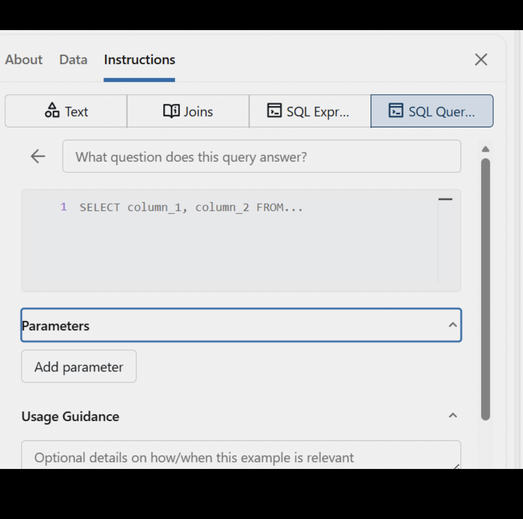The width and height of the screenshot is (523, 519).
Task: Select the Joins instruction type
Action: click(188, 111)
